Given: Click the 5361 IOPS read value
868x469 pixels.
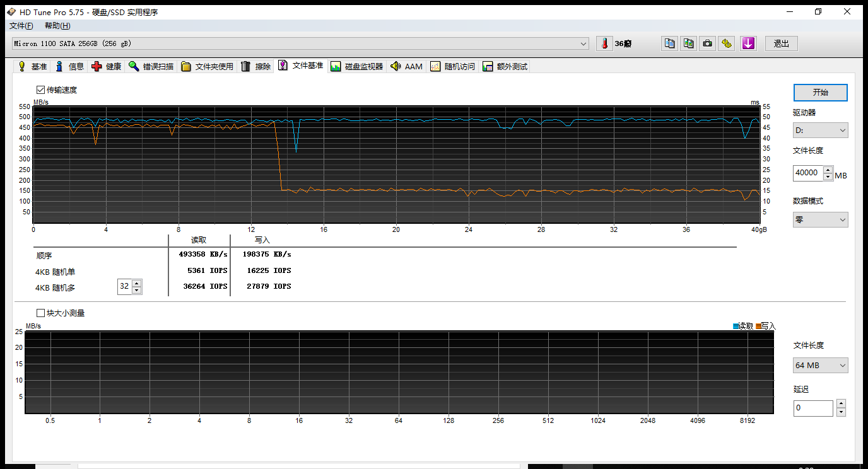Looking at the screenshot, I should pyautogui.click(x=208, y=270).
